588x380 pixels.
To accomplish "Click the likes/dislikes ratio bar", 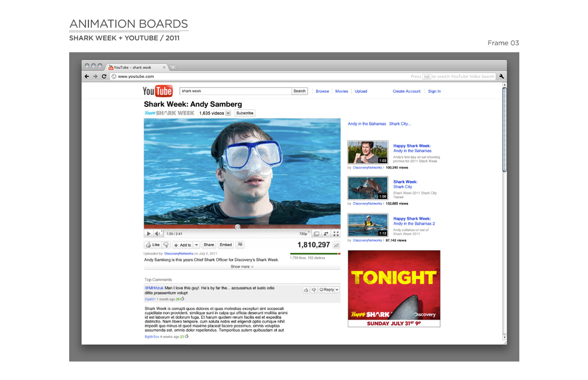I will pos(315,254).
